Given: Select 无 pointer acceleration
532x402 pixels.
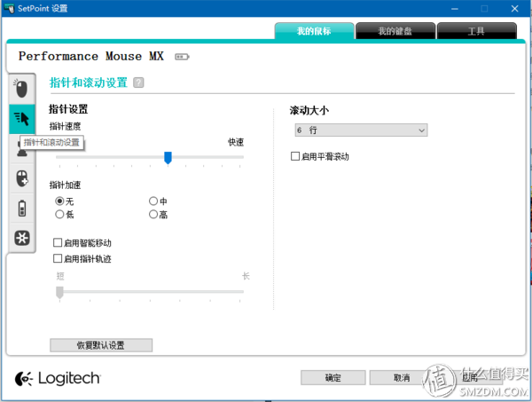Looking at the screenshot, I should click(x=59, y=201).
